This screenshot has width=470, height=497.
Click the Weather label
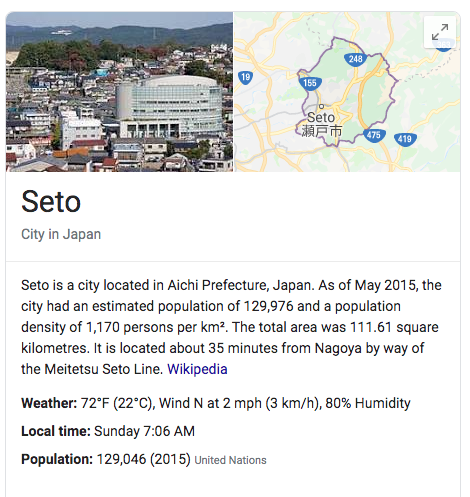coord(49,403)
